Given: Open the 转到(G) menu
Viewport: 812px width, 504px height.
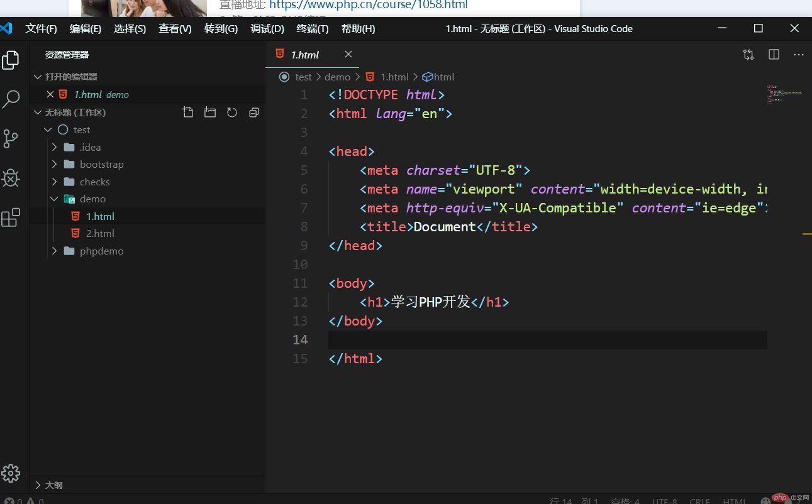Looking at the screenshot, I should click(x=221, y=29).
